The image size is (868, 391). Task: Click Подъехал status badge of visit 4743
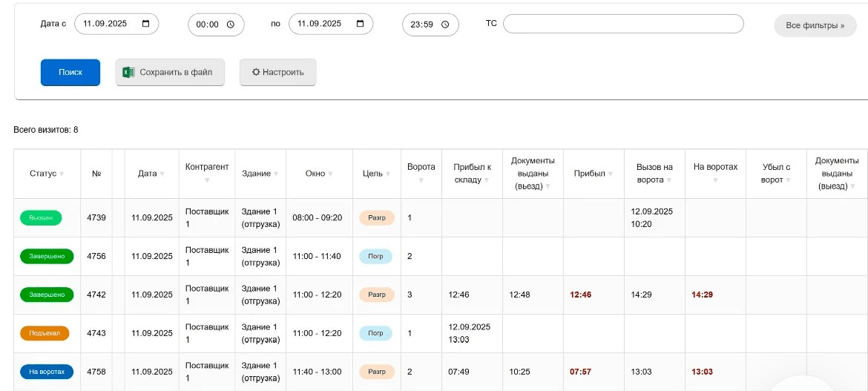click(45, 333)
